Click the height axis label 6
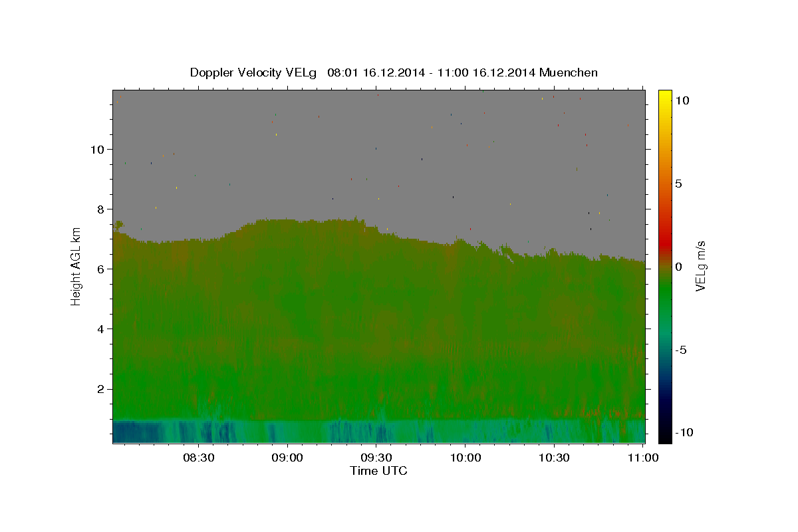The width and height of the screenshot is (798, 532). [101, 269]
